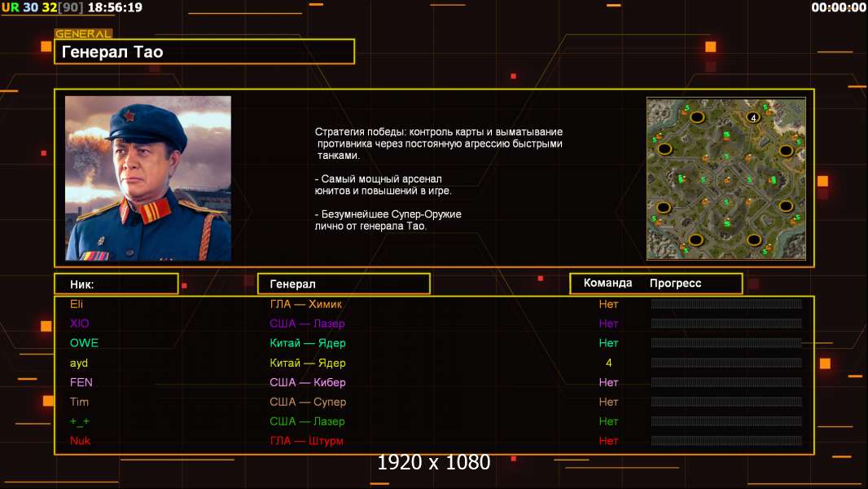The height and width of the screenshot is (489, 868).
Task: Click XIO's "Нет" team value
Action: (x=608, y=324)
